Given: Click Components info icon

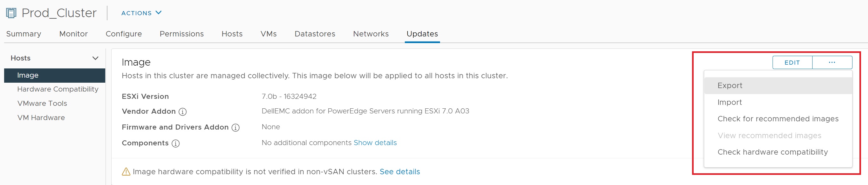Looking at the screenshot, I should click(176, 143).
